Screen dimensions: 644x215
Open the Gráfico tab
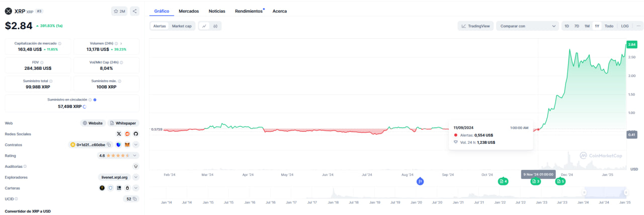click(162, 11)
